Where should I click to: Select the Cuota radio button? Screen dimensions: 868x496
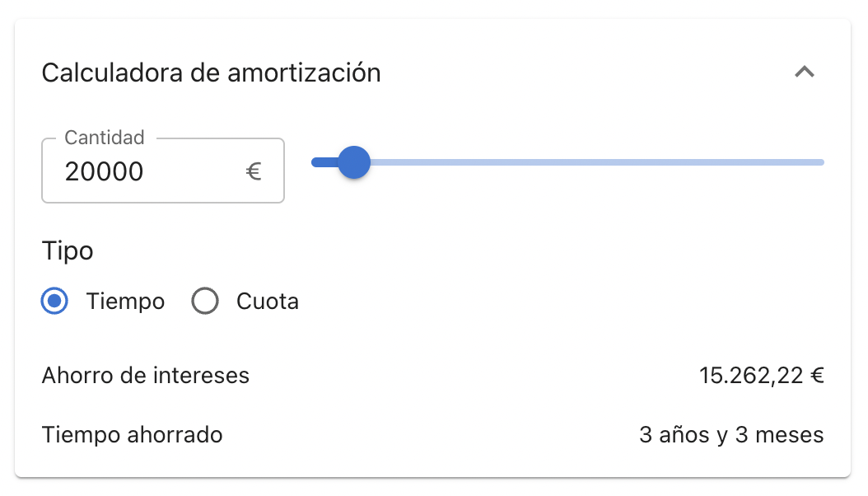click(x=204, y=301)
